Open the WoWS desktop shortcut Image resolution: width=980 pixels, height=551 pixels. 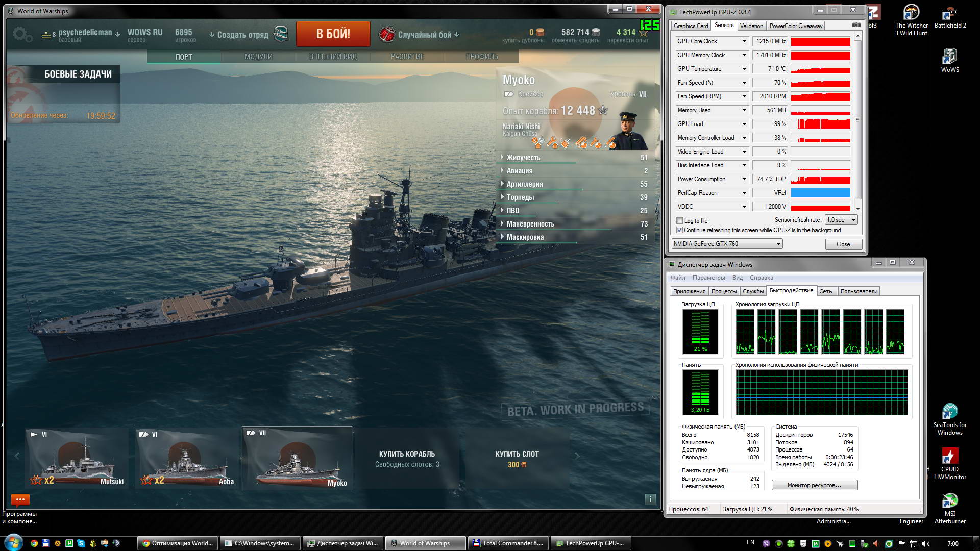[950, 61]
